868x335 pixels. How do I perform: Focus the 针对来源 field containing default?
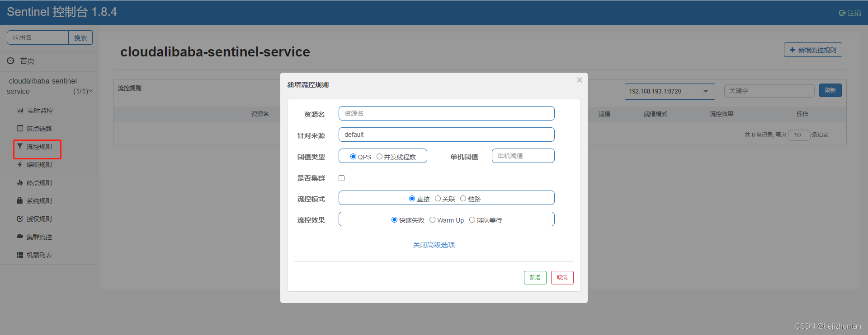(447, 135)
